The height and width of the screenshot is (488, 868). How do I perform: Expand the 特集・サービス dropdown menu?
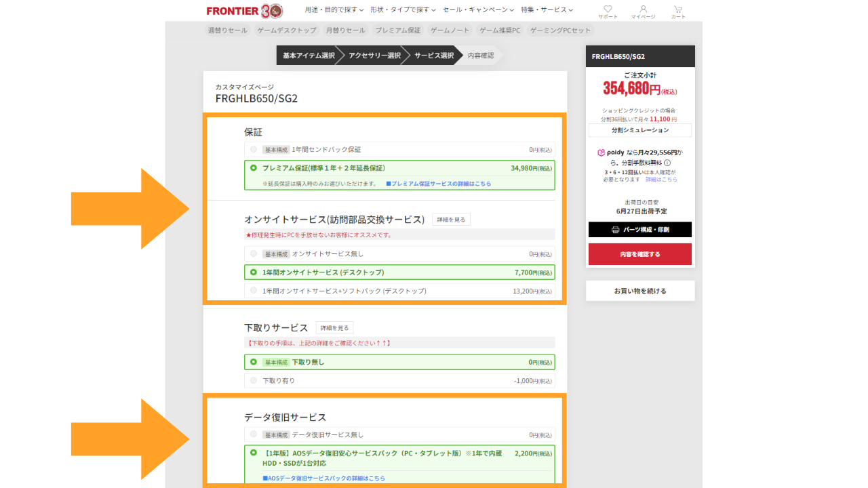pos(547,10)
